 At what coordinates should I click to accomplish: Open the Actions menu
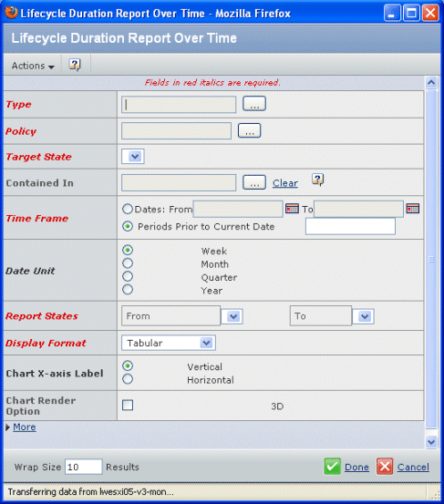coord(33,66)
